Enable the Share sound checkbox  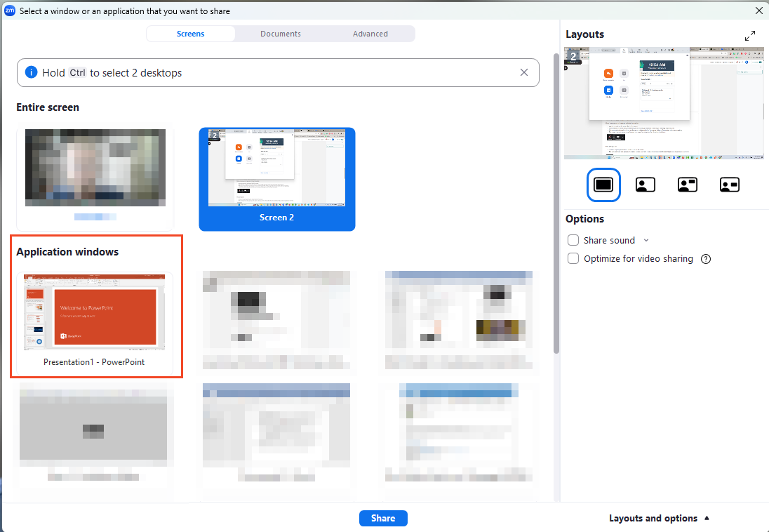[x=573, y=240]
